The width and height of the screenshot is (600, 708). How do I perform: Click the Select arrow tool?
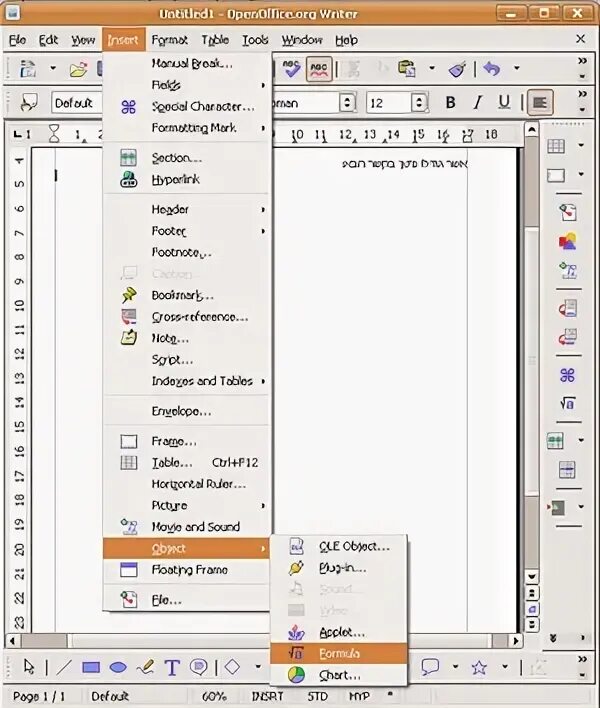[29, 667]
